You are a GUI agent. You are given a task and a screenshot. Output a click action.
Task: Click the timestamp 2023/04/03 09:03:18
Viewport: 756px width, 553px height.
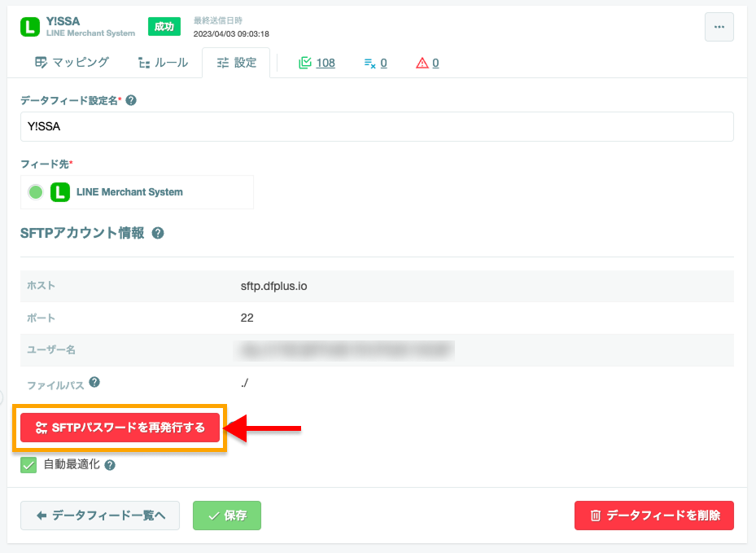click(231, 33)
